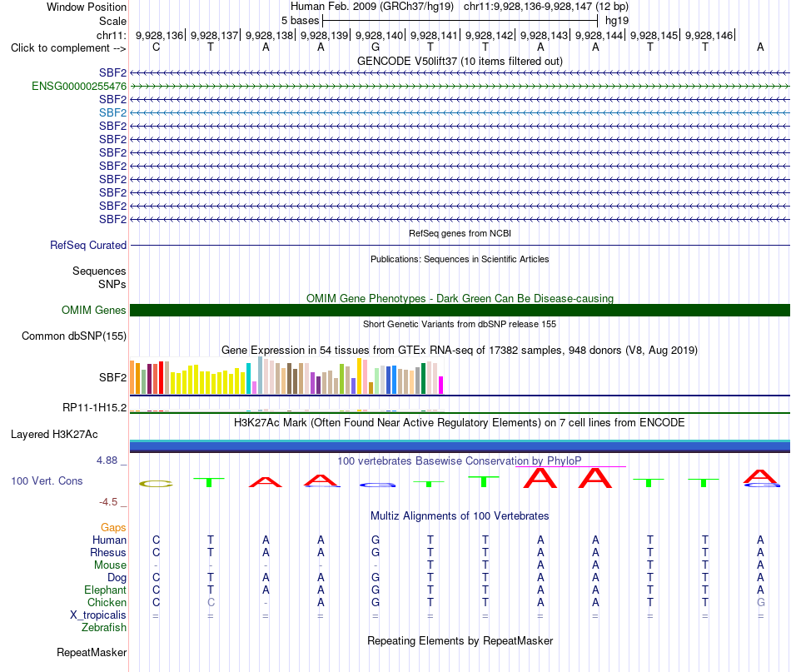
Task: Click the SNPs track label
Action: [112, 284]
